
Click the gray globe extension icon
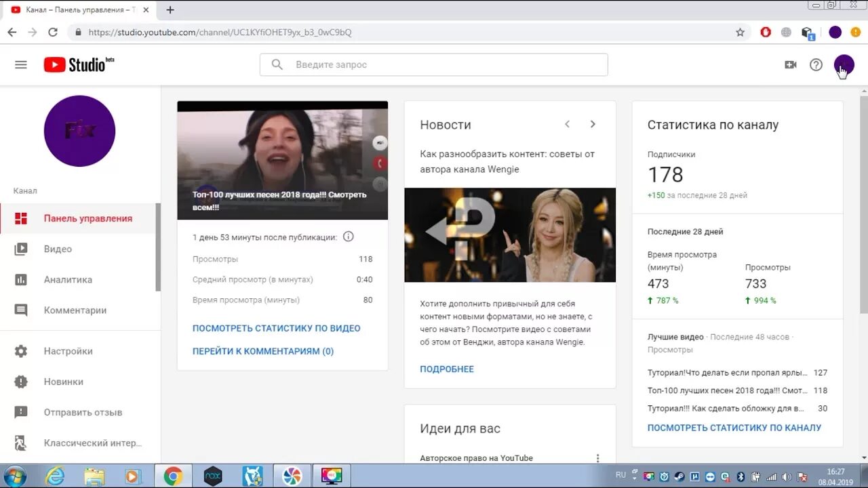[786, 32]
